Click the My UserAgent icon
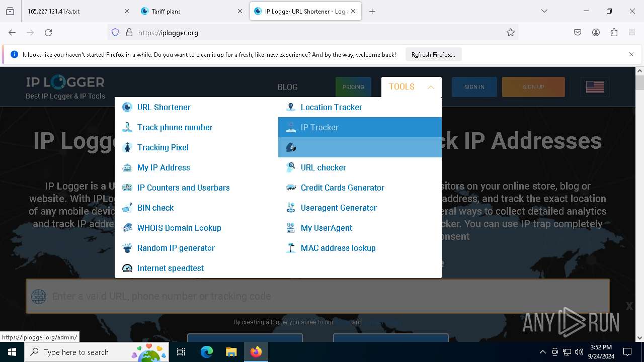 (x=291, y=228)
